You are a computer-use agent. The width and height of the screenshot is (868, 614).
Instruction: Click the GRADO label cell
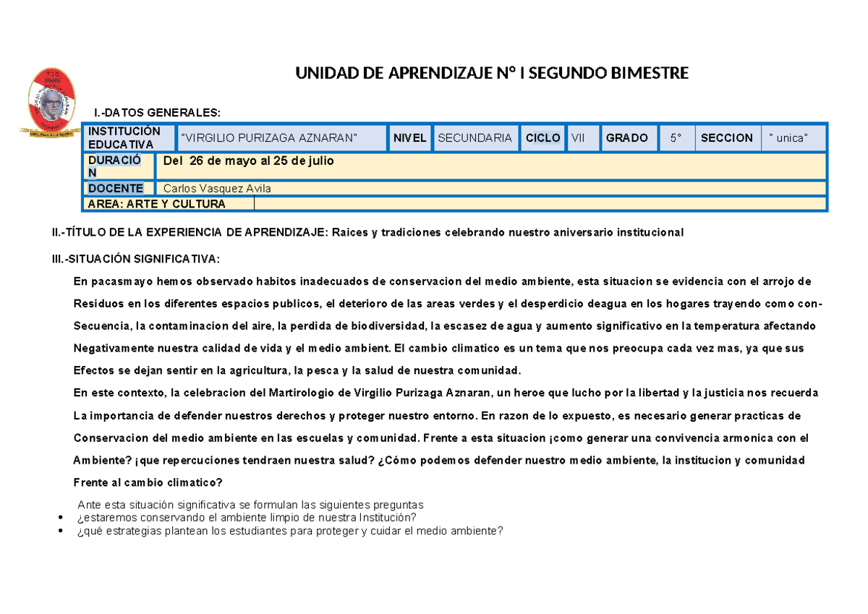629,137
